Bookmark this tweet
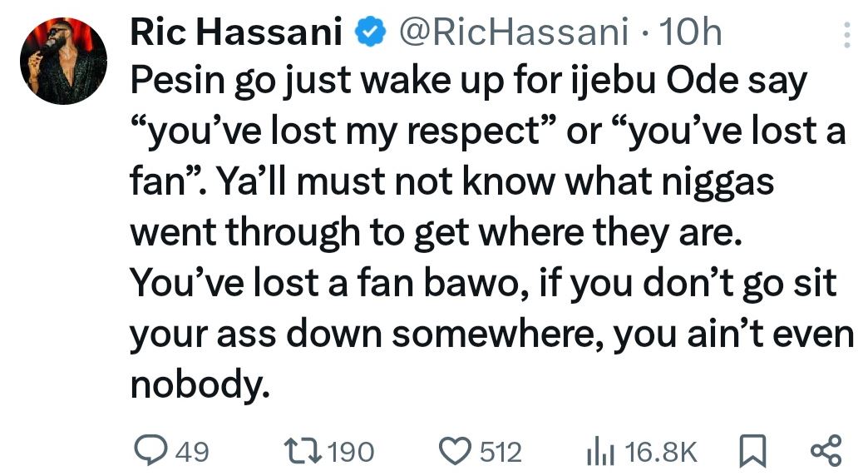The image size is (868, 476). point(751,452)
